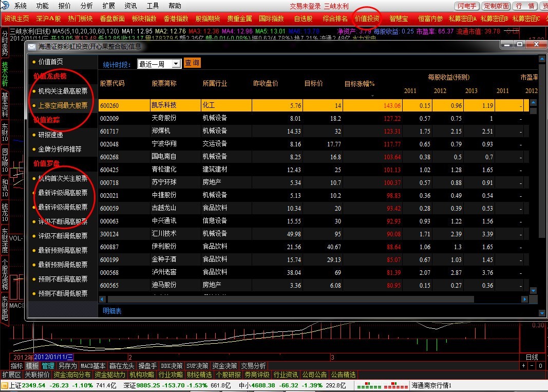Open 技术分析 side tab
Image resolution: width=548 pixels, height=392 pixels.
pyautogui.click(x=5, y=74)
